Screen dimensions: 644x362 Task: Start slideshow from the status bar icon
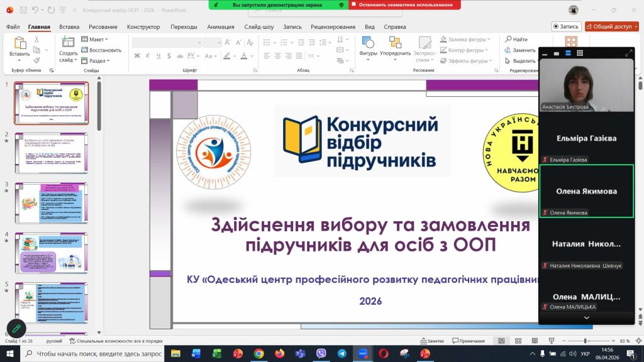[x=550, y=341]
